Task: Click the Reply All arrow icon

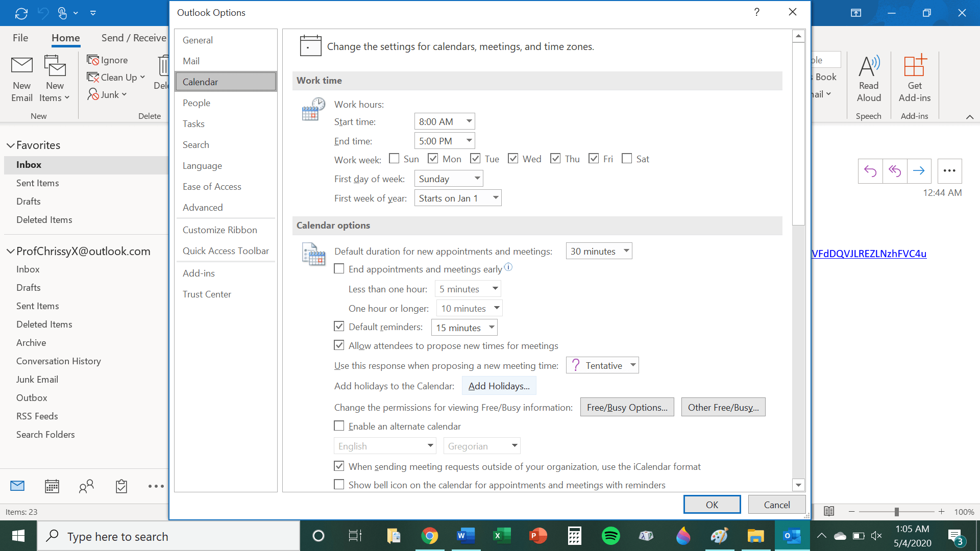Action: pos(894,171)
